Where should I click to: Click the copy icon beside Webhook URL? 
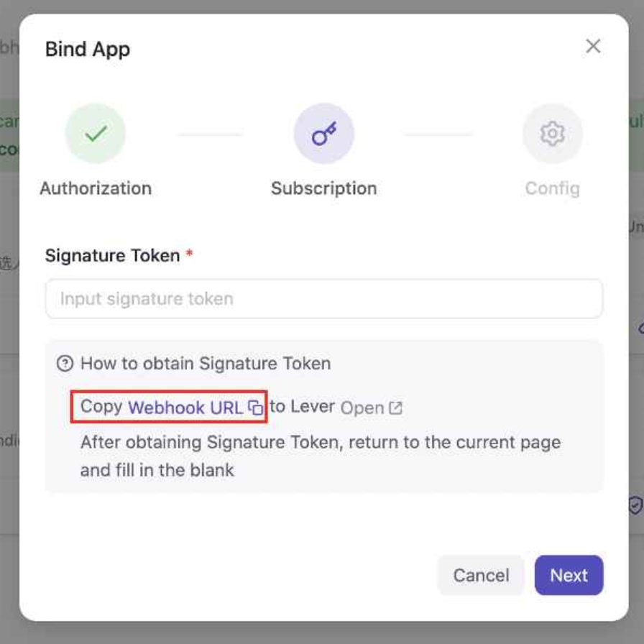point(256,408)
